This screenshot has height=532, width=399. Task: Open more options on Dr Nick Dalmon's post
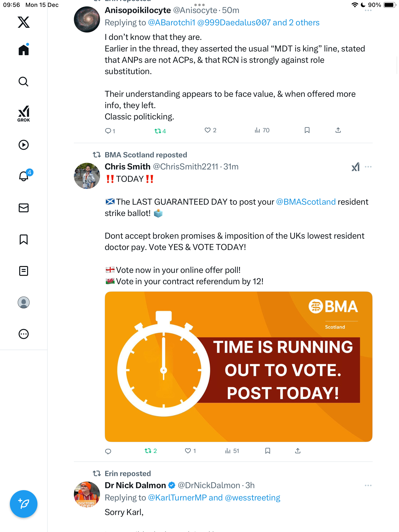pyautogui.click(x=368, y=485)
